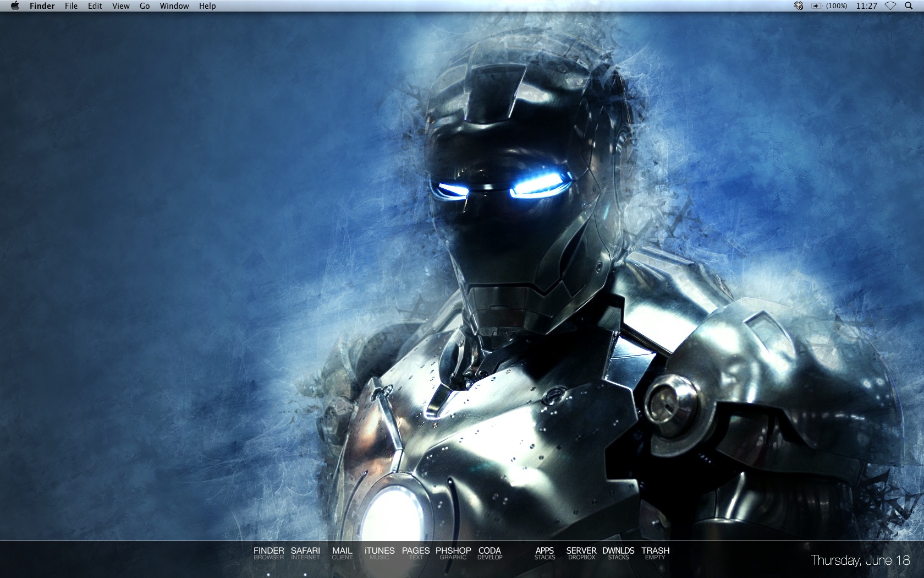The height and width of the screenshot is (578, 924).
Task: Open the Edit menu
Action: click(x=95, y=6)
